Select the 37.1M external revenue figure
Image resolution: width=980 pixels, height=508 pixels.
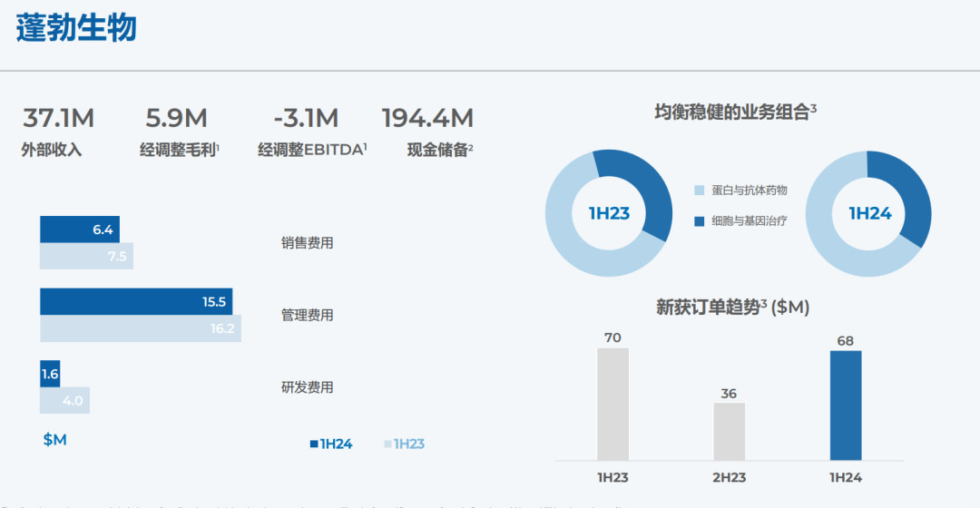click(x=58, y=119)
